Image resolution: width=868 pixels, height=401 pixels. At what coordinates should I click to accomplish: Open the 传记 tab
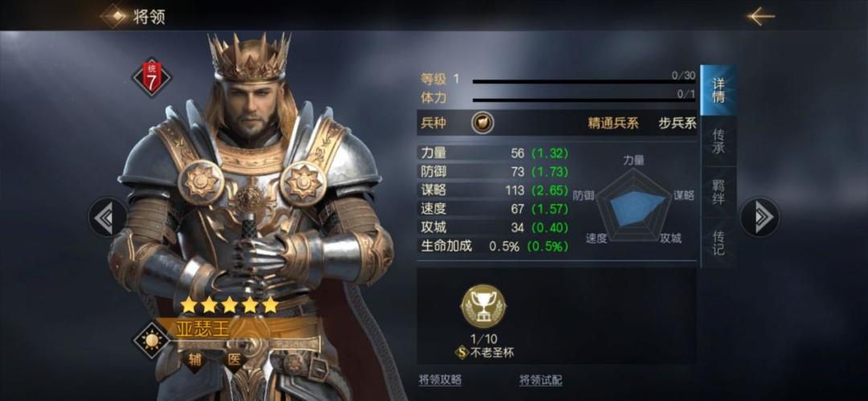(x=718, y=243)
